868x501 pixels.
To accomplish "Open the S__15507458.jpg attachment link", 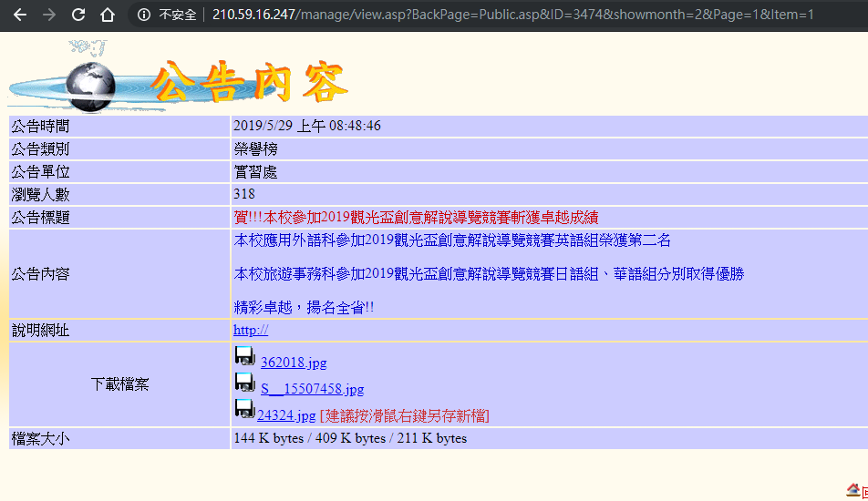I will tap(312, 389).
